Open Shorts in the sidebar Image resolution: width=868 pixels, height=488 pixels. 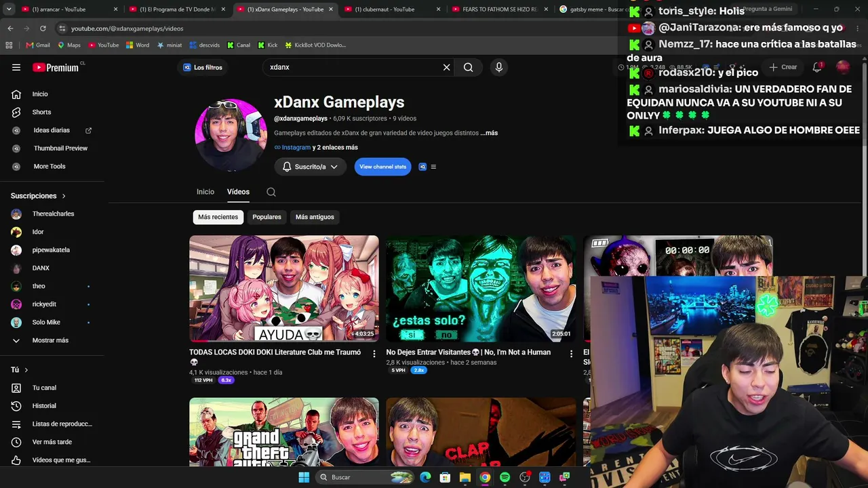41,112
